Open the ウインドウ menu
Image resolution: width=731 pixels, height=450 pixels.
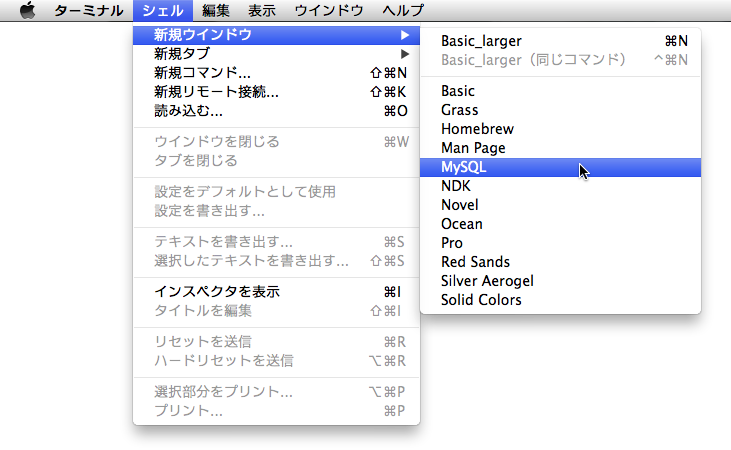[329, 10]
